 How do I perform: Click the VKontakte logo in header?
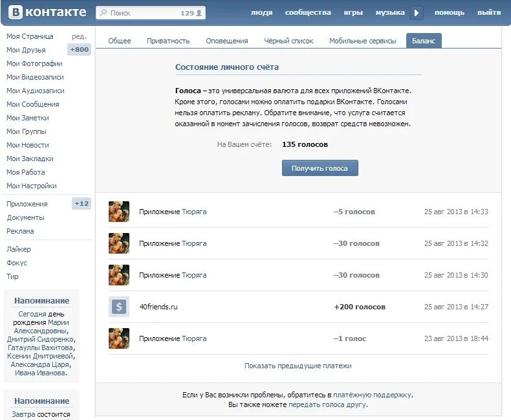pyautogui.click(x=47, y=12)
